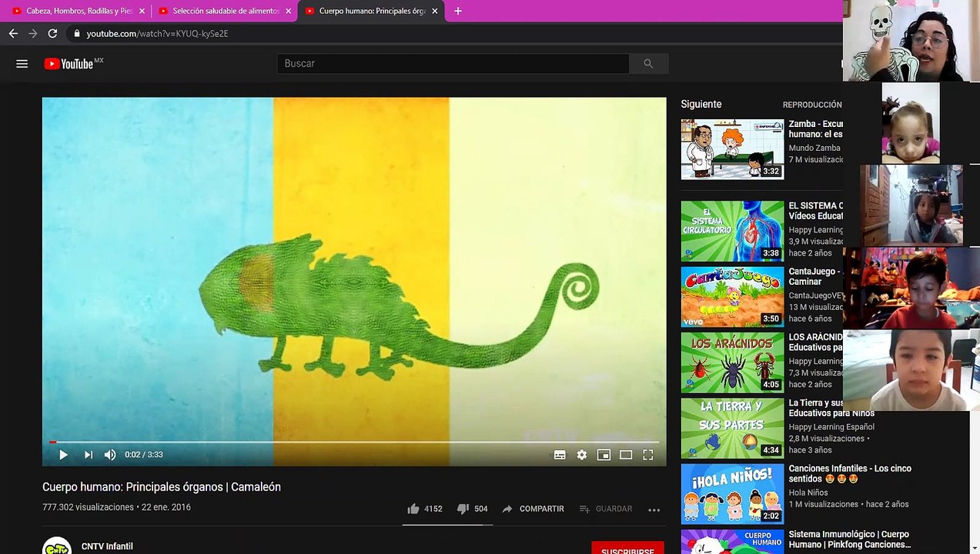Open Los Arácnidos video thumbnail
The image size is (980, 554).
pyautogui.click(x=732, y=362)
